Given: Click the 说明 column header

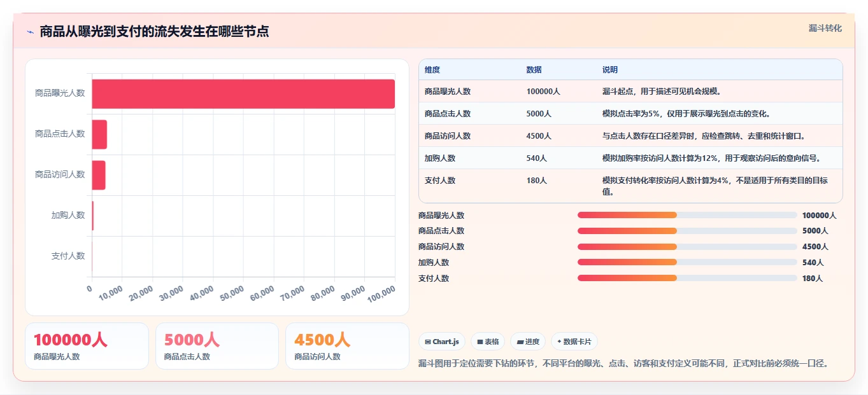Looking at the screenshot, I should (x=610, y=70).
